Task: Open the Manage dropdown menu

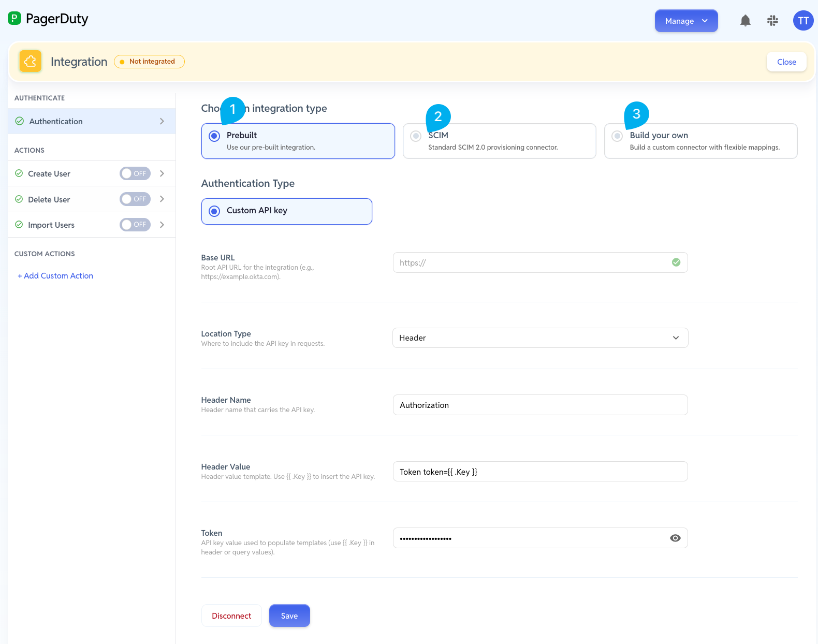Action: [686, 21]
